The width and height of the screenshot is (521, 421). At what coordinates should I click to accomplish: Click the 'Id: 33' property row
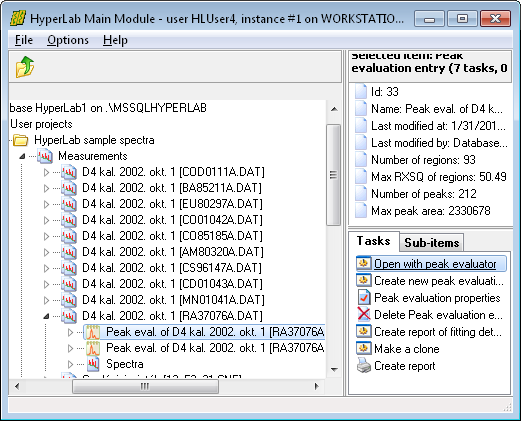[385, 92]
